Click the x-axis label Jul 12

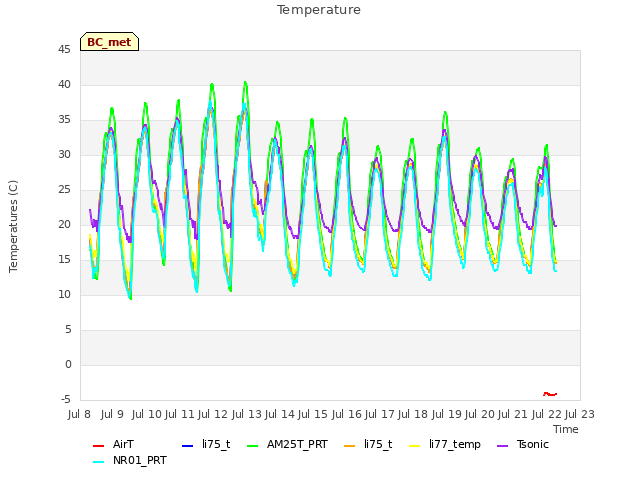click(213, 414)
